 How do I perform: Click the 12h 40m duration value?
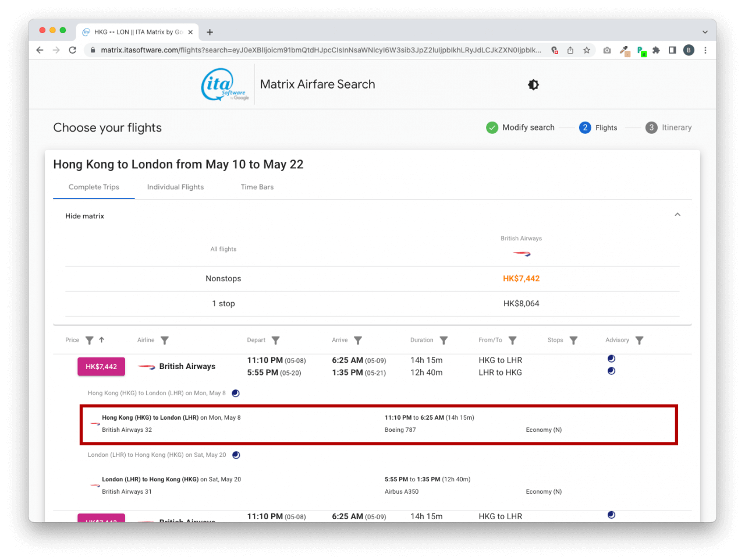pos(427,373)
